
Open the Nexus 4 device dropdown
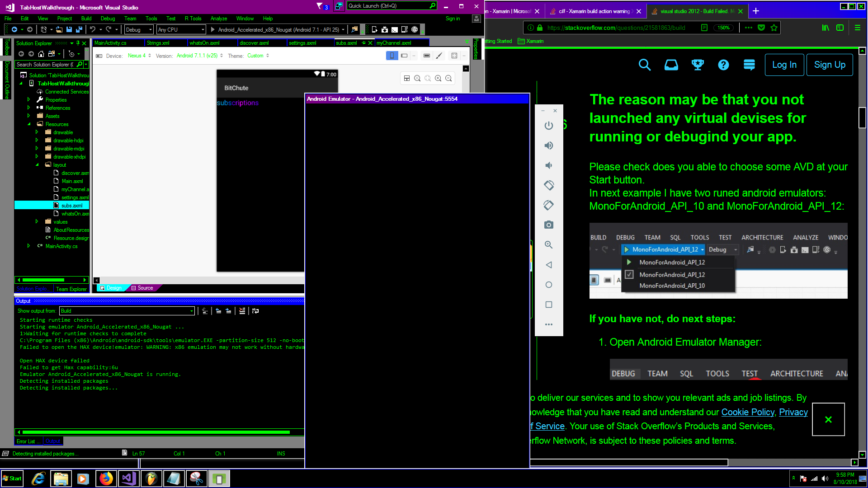139,56
